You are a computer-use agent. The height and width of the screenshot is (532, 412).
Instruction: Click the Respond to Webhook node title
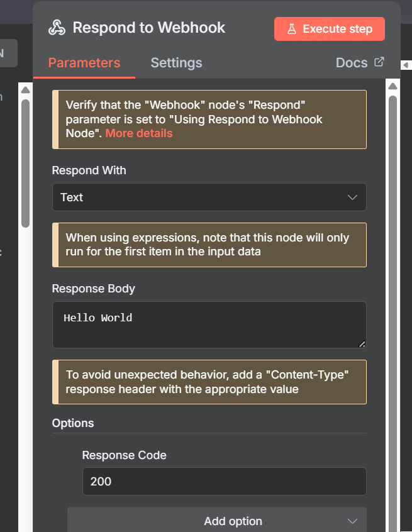(x=149, y=28)
